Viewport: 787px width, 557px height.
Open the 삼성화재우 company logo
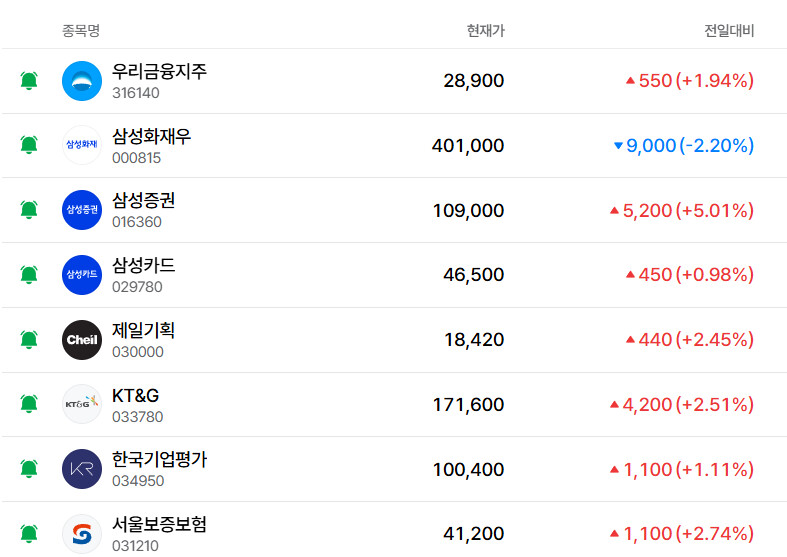click(x=82, y=145)
